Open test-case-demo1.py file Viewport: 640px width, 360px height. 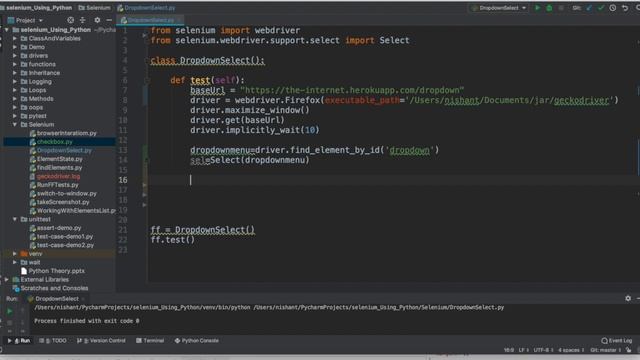(x=65, y=236)
